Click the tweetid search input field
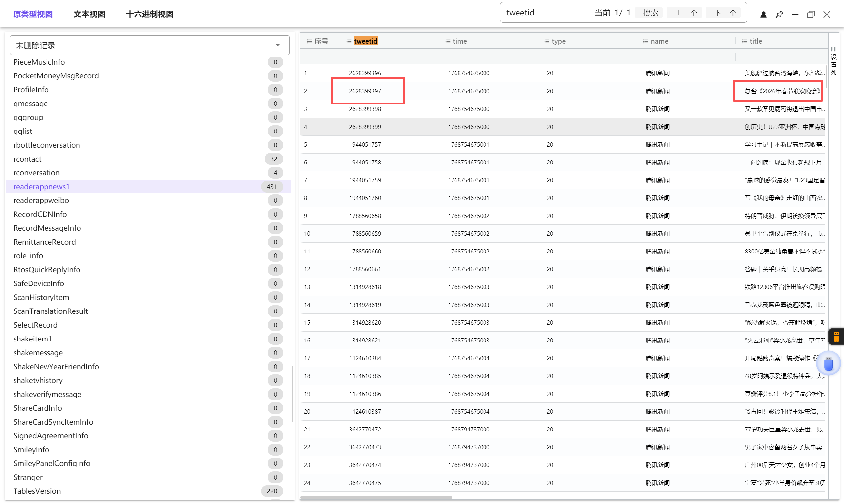This screenshot has height=504, width=844. tap(547, 13)
